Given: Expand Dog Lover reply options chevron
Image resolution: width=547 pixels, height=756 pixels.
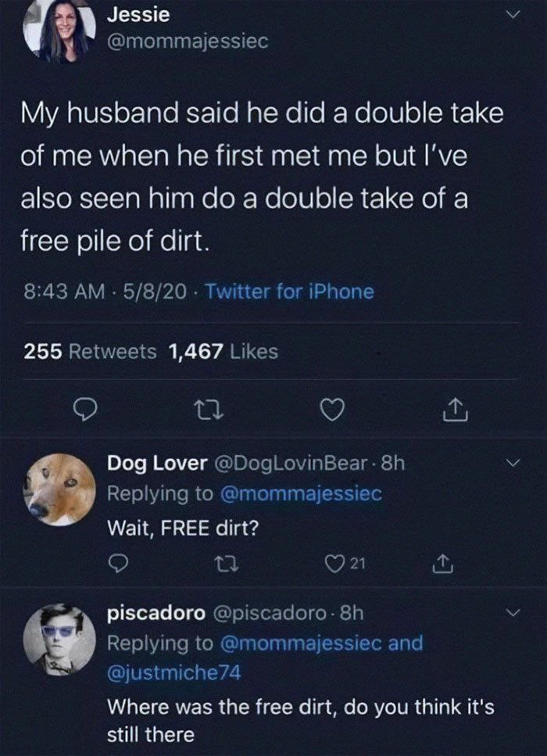Looking at the screenshot, I should pyautogui.click(x=513, y=464).
